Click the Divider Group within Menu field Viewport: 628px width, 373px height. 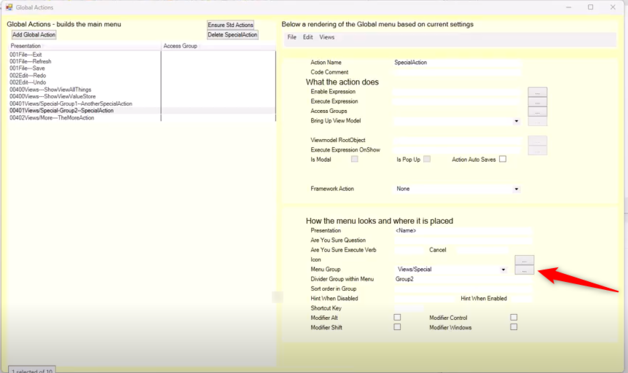(x=463, y=279)
